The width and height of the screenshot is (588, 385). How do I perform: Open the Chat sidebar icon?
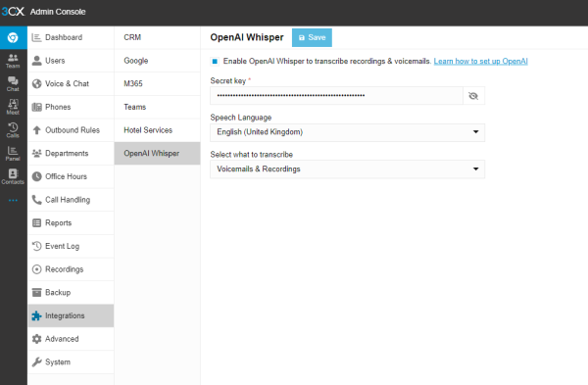pos(13,84)
